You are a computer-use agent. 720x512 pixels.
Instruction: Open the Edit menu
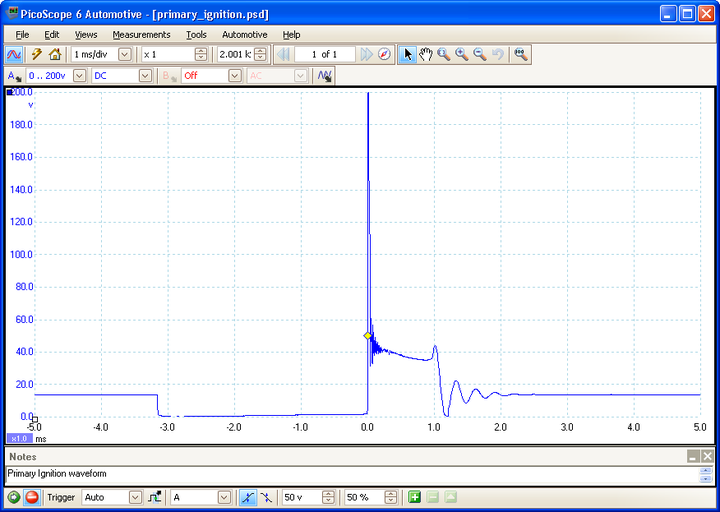point(51,35)
